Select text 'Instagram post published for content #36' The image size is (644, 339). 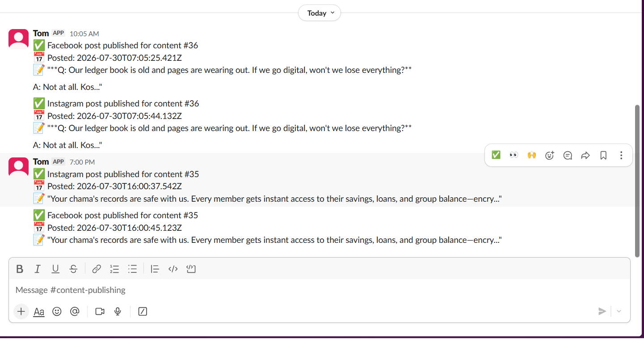coord(123,103)
